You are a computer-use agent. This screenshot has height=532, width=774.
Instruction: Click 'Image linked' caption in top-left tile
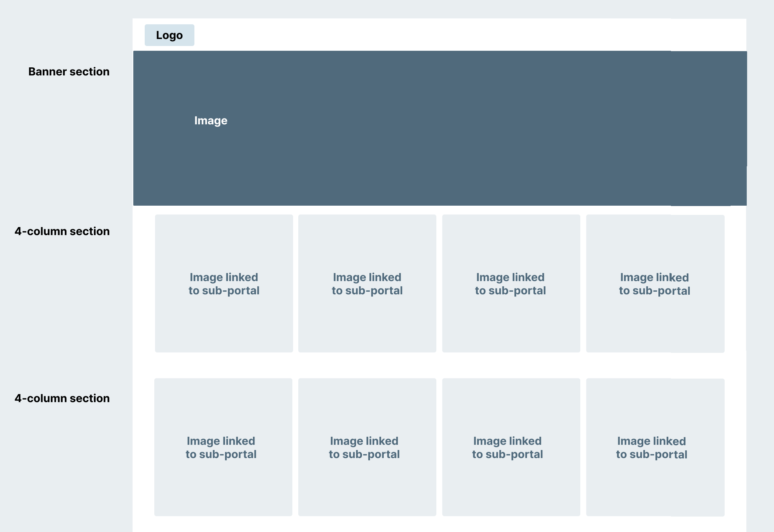point(224,277)
